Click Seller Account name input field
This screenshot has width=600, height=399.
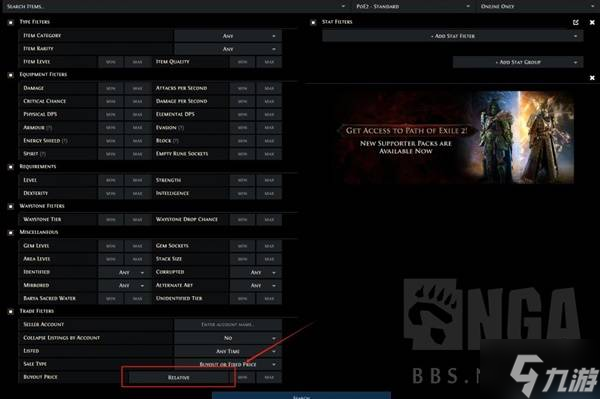pyautogui.click(x=228, y=324)
